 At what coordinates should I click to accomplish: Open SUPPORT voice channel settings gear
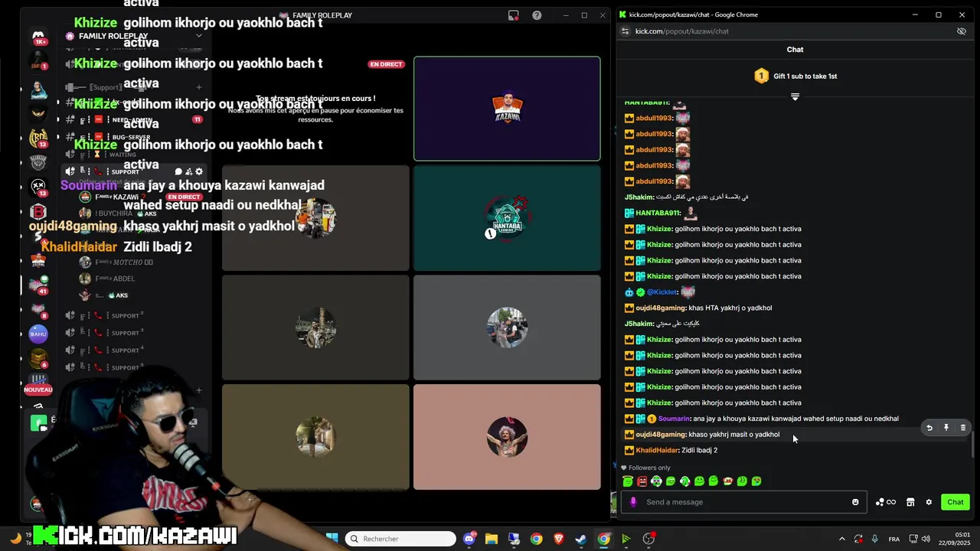[x=199, y=171]
